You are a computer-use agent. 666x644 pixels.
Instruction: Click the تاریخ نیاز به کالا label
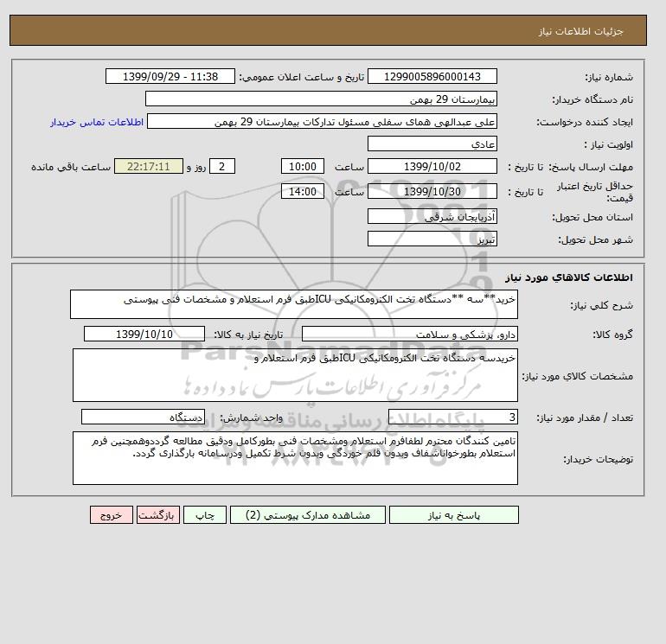point(248,335)
